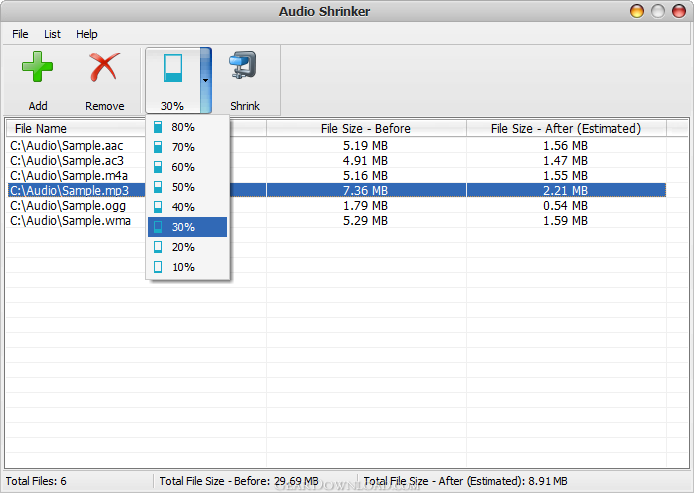Open the List menu
This screenshot has height=493, width=694.
[x=52, y=34]
